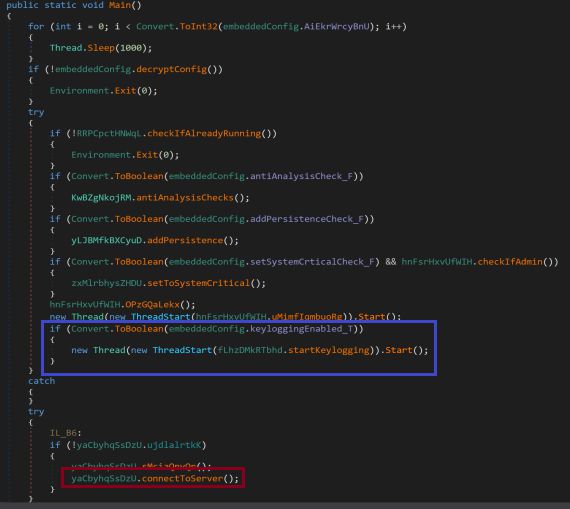Open the decryptConfig method reference
This screenshot has height=509, width=570.
172,69
